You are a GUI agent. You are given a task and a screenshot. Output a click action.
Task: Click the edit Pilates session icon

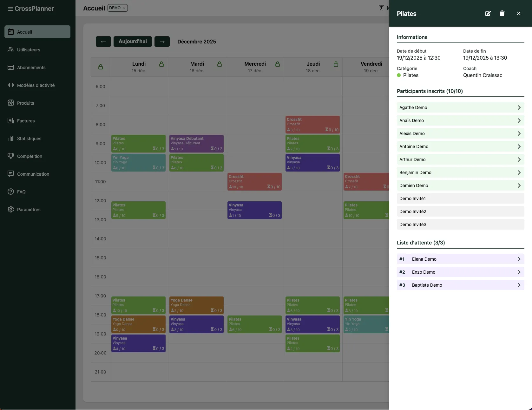[488, 13]
